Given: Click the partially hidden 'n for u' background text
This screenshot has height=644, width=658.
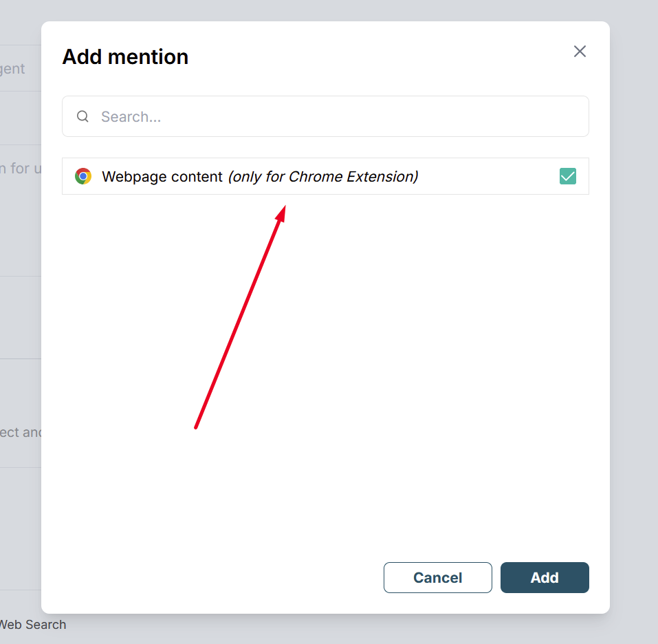Looking at the screenshot, I should (x=21, y=169).
